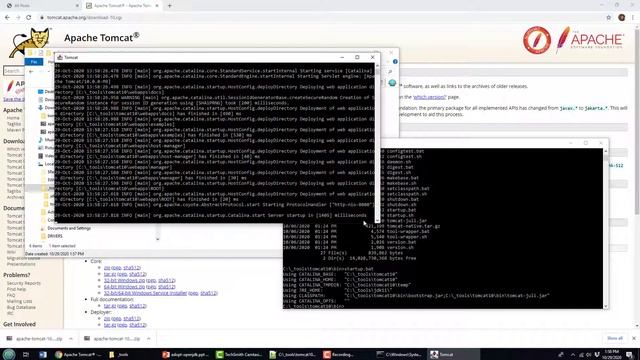Screen dimensions: 640x360
Task: Switch to _tools folder taskbar item
Action: click(120, 354)
